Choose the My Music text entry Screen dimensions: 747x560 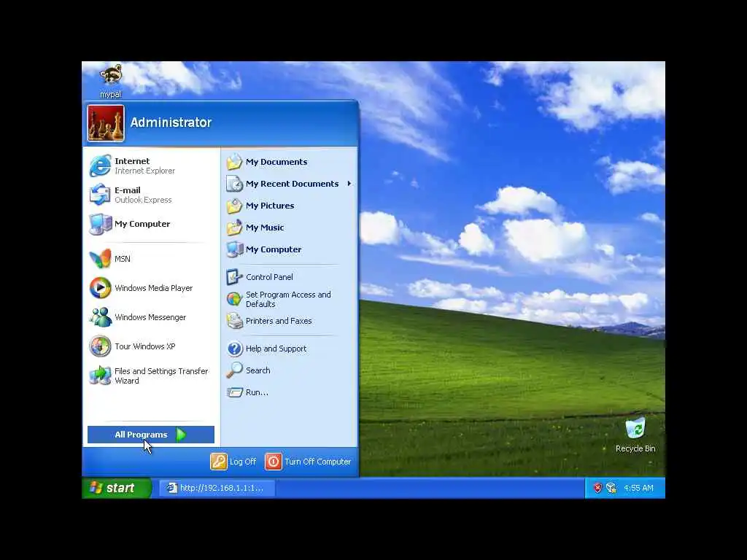(265, 227)
